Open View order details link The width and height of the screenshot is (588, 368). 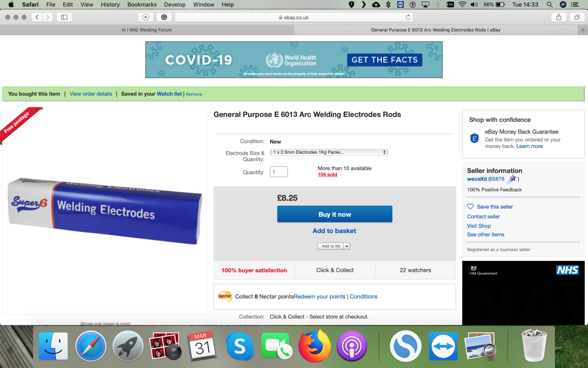pos(91,94)
